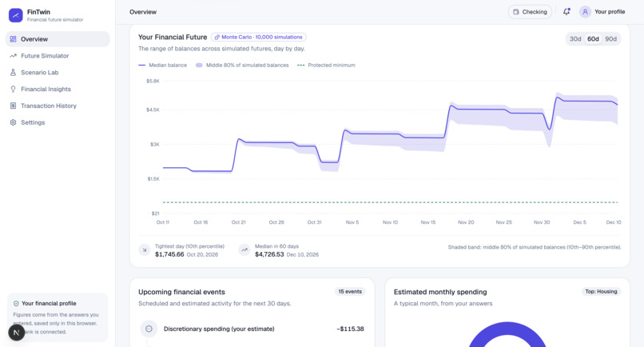Image resolution: width=644 pixels, height=347 pixels.
Task: Click the Settings gear icon
Action: tap(13, 122)
